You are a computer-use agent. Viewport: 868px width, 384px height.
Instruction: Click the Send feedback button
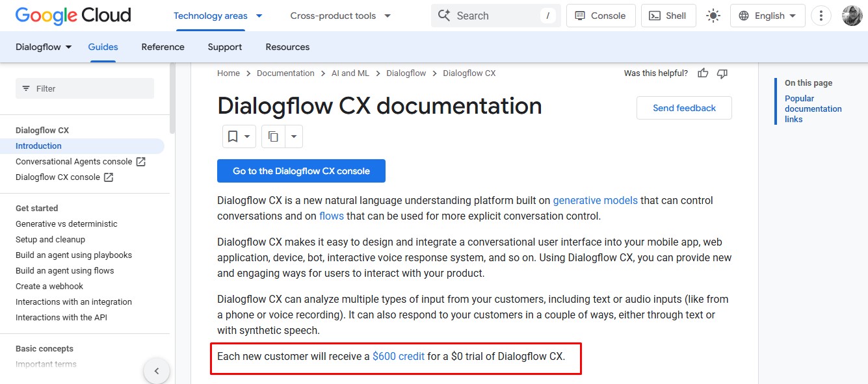coord(684,108)
